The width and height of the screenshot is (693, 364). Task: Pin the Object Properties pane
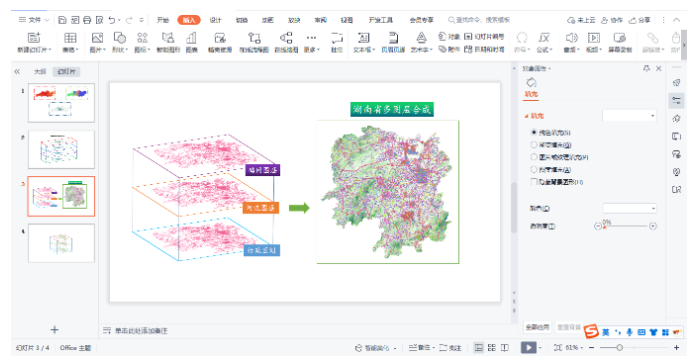[647, 68]
